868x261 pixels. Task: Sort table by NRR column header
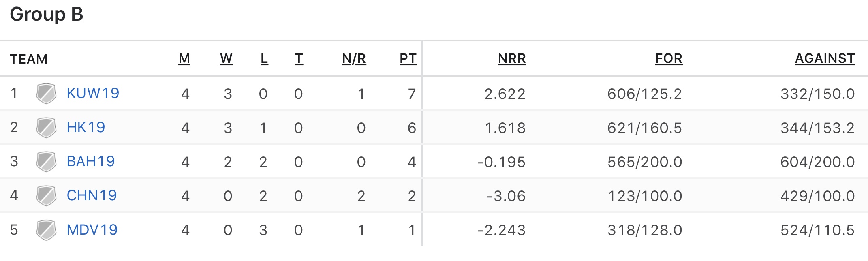pos(512,59)
